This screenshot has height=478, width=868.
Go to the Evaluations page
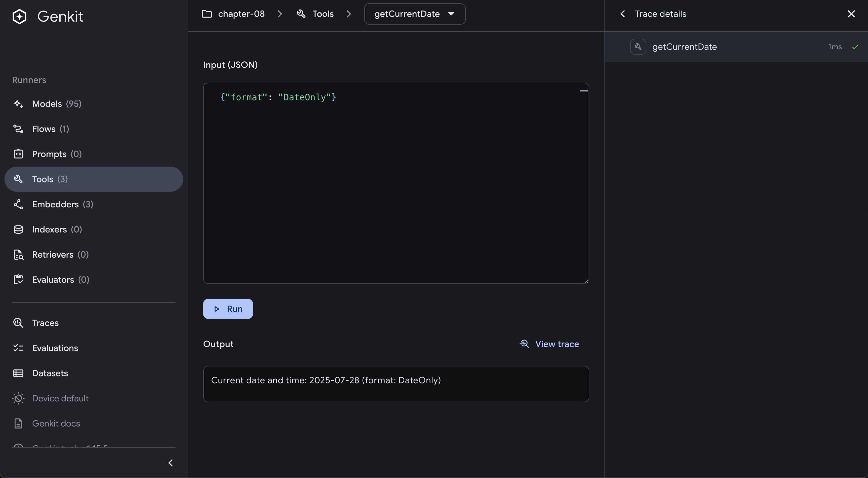[x=94, y=348]
